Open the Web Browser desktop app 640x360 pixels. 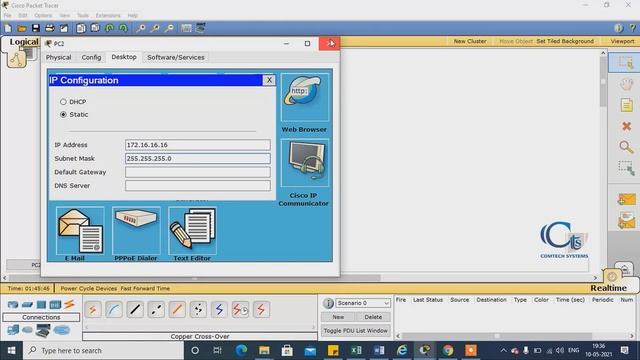coord(304,97)
